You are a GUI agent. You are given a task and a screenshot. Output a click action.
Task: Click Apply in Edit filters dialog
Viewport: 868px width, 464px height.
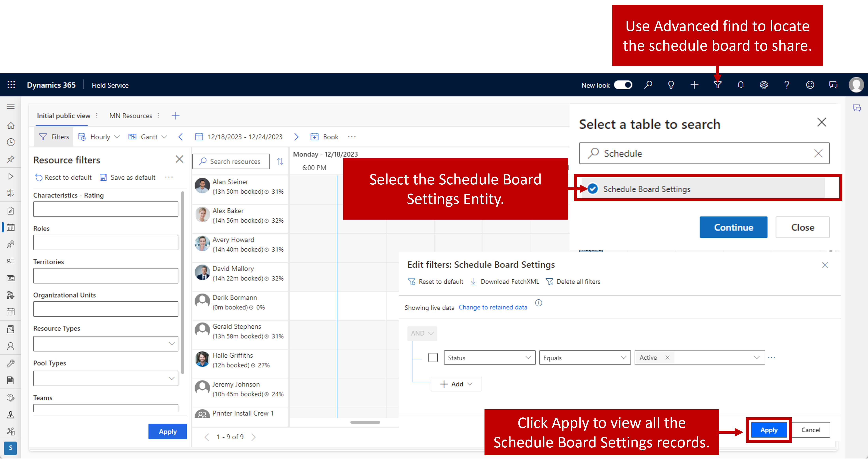(769, 430)
